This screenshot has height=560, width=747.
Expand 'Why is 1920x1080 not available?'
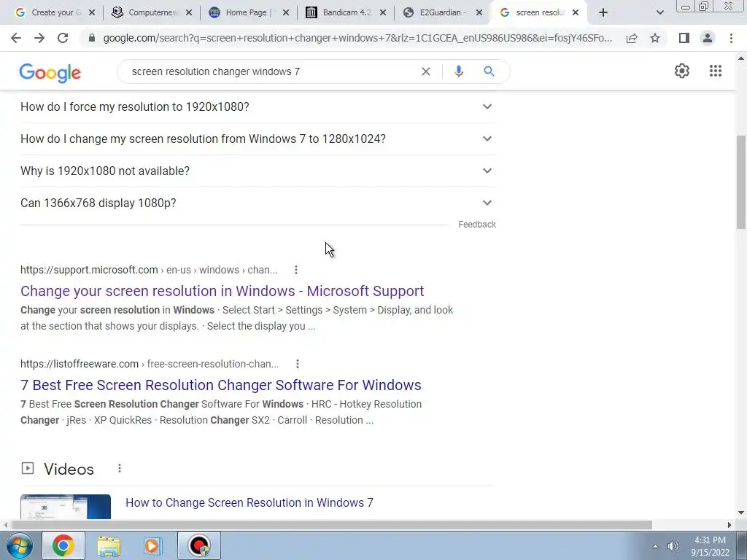258,171
